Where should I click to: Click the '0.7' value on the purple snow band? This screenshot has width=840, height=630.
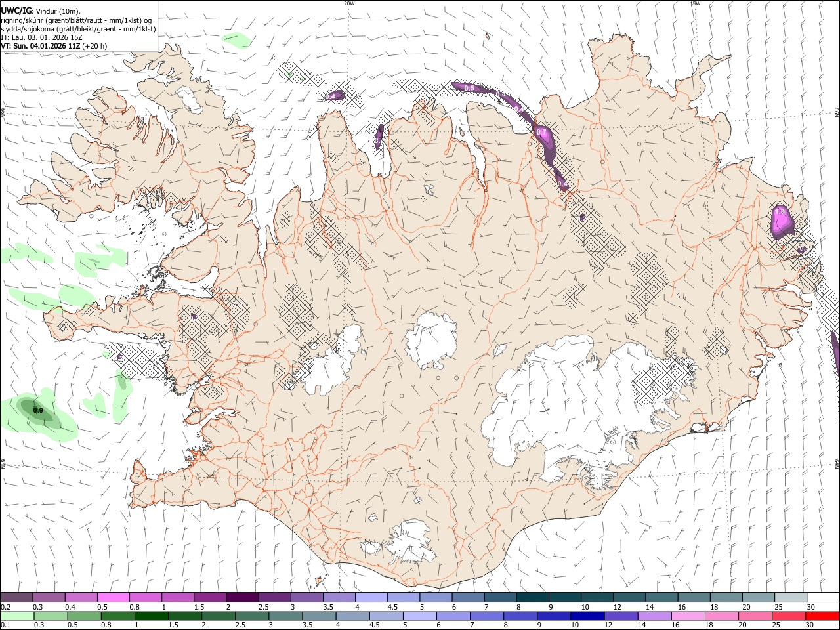541,133
